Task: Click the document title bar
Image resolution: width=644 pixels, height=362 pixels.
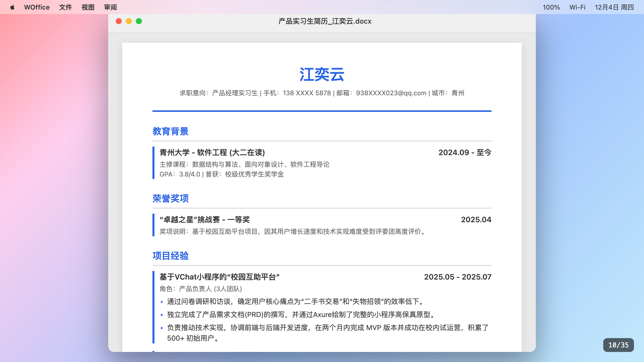Action: point(324,21)
